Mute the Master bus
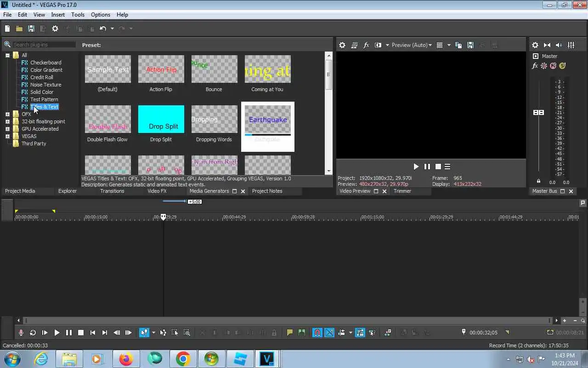This screenshot has width=588, height=368. coord(553,66)
